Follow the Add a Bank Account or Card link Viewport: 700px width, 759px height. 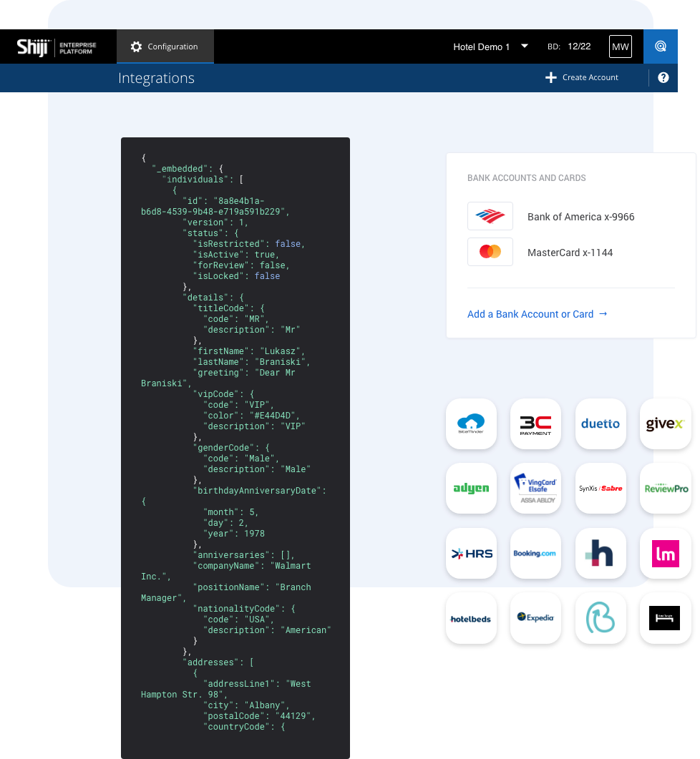click(x=530, y=313)
